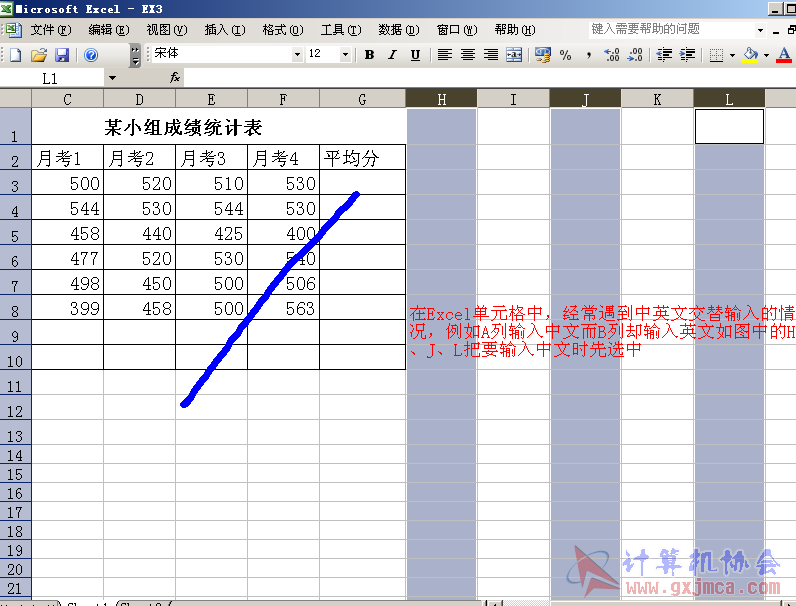Open the font size dropdown
796x606 pixels.
345,55
